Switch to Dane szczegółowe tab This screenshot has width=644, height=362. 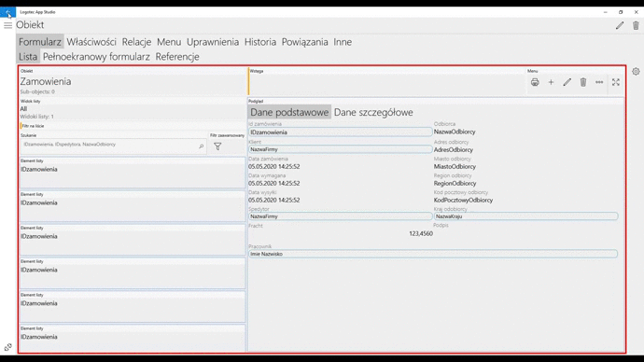373,112
